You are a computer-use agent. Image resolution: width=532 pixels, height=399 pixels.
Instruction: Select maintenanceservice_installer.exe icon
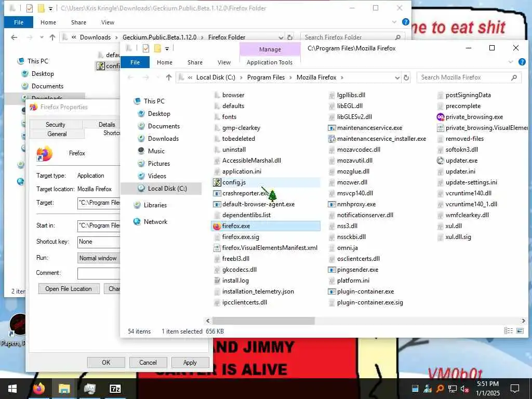pyautogui.click(x=332, y=139)
